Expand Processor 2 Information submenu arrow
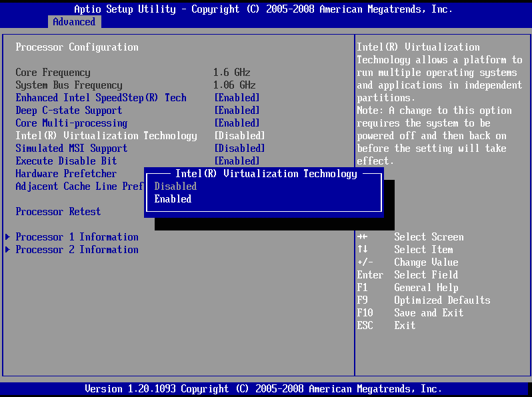The width and height of the screenshot is (532, 397). point(7,250)
